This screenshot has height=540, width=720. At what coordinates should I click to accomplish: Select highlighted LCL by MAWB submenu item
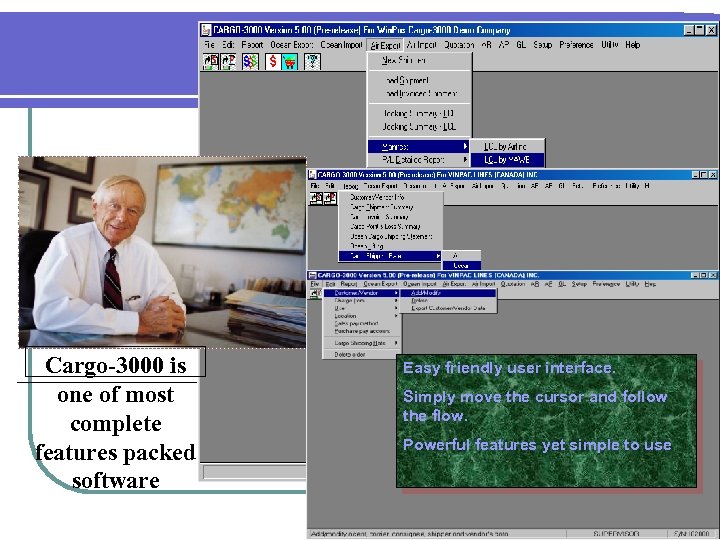point(507,159)
